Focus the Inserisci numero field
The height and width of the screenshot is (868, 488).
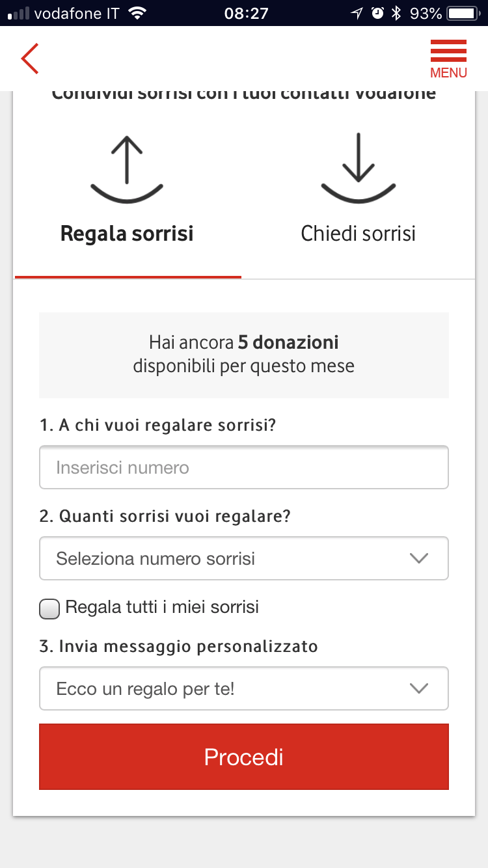(243, 467)
